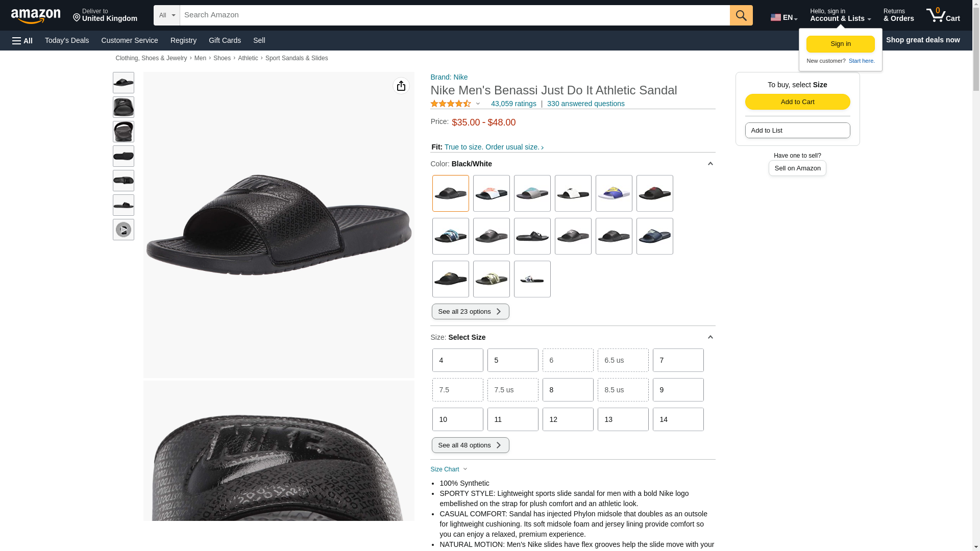Select size 12

point(568,419)
